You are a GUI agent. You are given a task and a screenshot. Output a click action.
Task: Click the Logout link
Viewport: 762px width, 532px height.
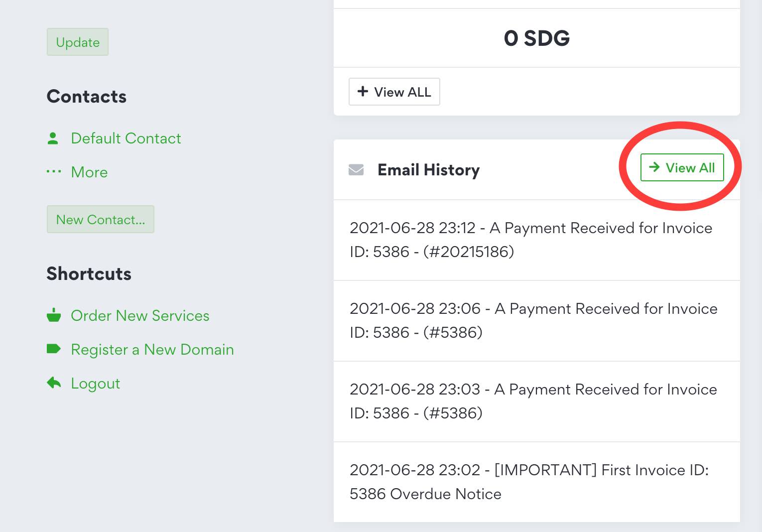[96, 383]
